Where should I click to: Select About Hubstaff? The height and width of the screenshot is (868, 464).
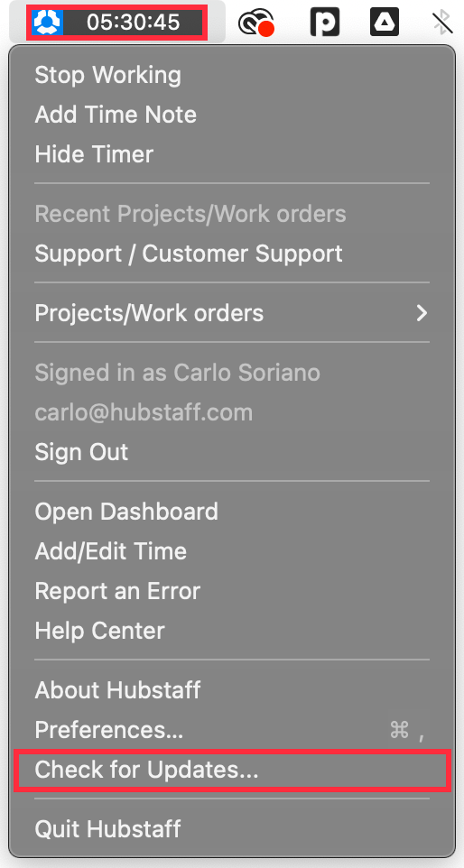(232, 690)
